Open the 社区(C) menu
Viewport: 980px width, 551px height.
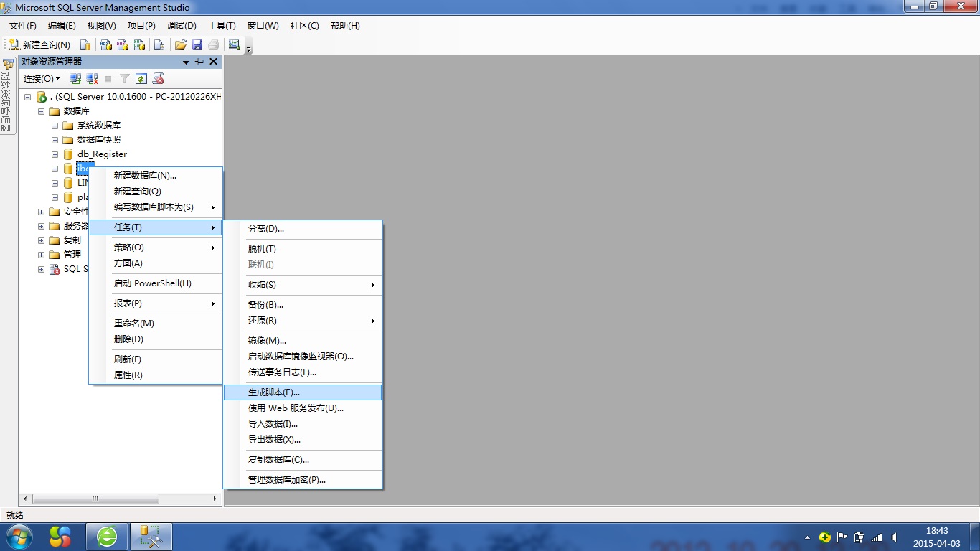point(305,26)
